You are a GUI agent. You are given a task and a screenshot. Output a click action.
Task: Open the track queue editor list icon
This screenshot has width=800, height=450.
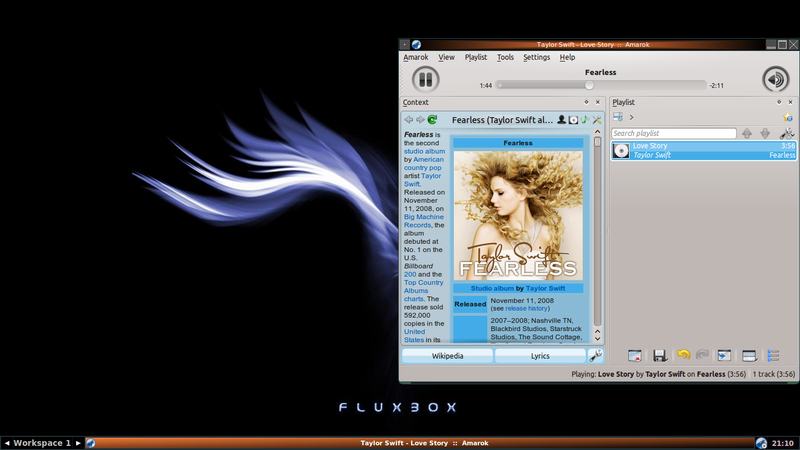click(773, 356)
